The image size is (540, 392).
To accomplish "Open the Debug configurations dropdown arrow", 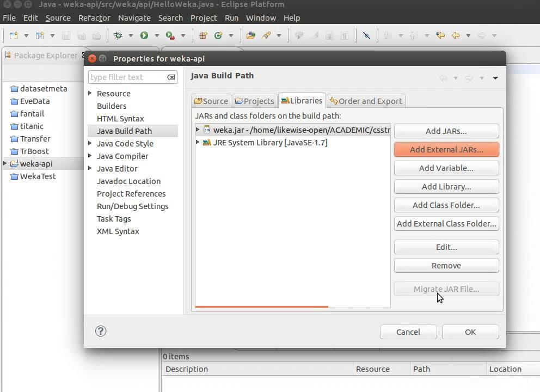I will (x=131, y=35).
